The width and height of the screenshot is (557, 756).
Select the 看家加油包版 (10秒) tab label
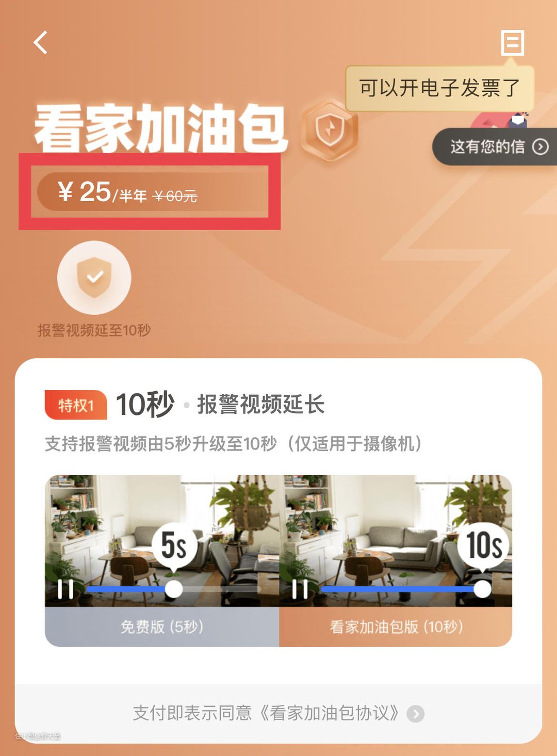tap(396, 627)
